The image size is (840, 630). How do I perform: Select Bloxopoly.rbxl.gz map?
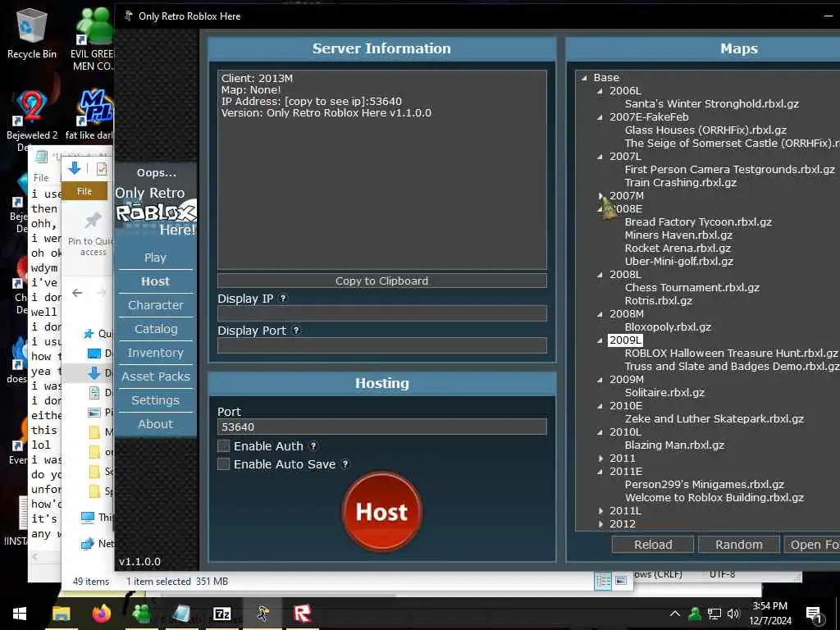tap(668, 326)
